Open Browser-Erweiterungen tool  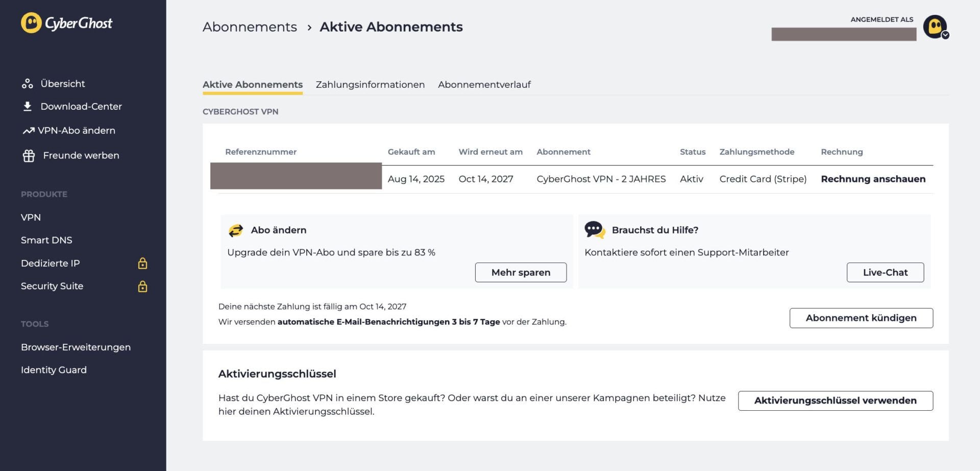click(76, 347)
